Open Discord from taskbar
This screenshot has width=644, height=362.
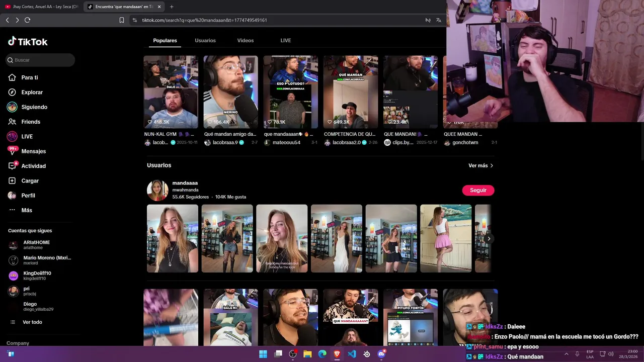point(381,354)
